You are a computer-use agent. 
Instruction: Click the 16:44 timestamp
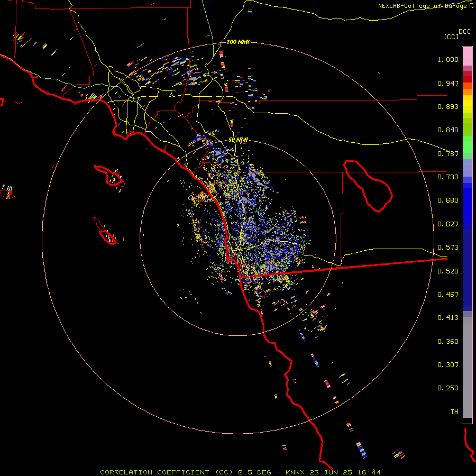369,472
